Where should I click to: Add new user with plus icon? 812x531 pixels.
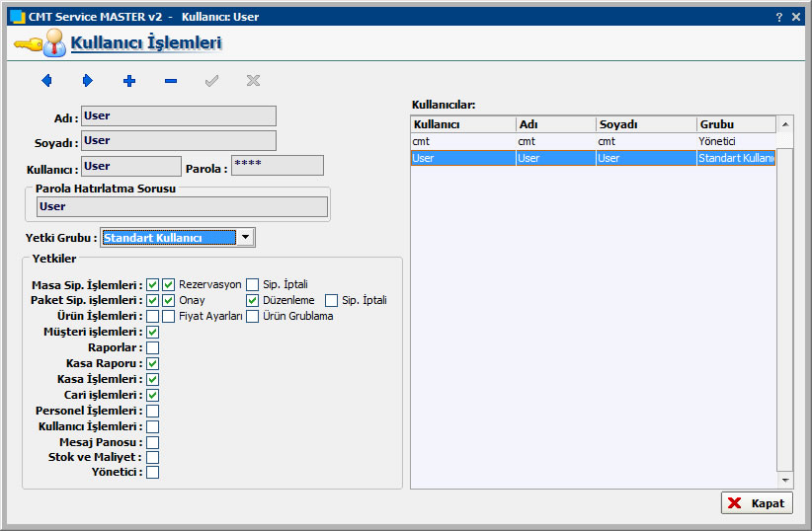click(x=128, y=81)
